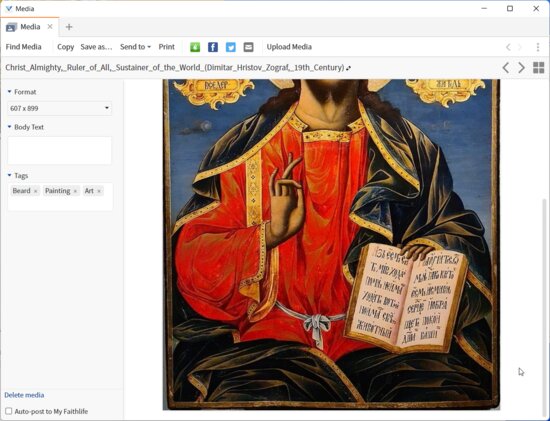Viewport: 550px width, 421px height.
Task: Click Print in toolbar
Action: pos(167,47)
